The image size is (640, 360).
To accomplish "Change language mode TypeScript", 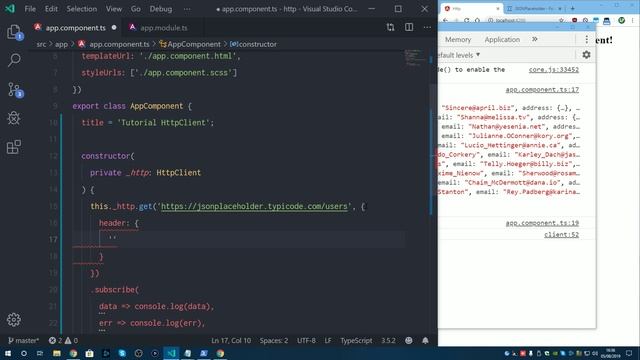I will [x=356, y=340].
